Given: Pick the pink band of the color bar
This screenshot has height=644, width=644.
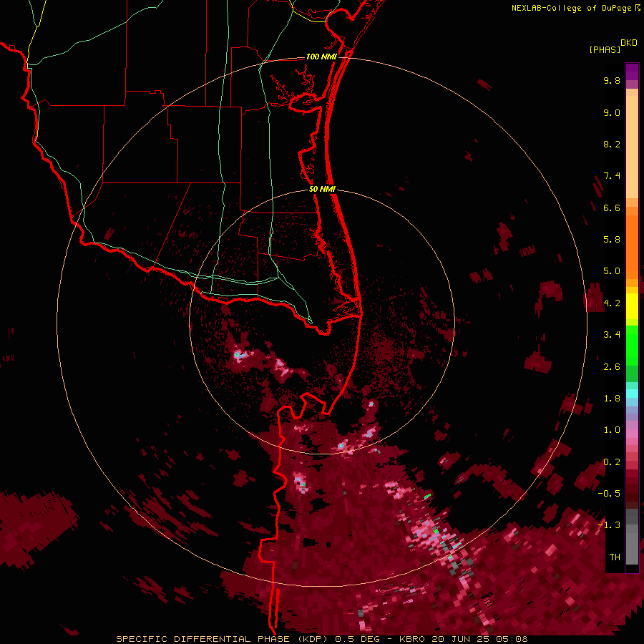Looking at the screenshot, I should [x=632, y=434].
